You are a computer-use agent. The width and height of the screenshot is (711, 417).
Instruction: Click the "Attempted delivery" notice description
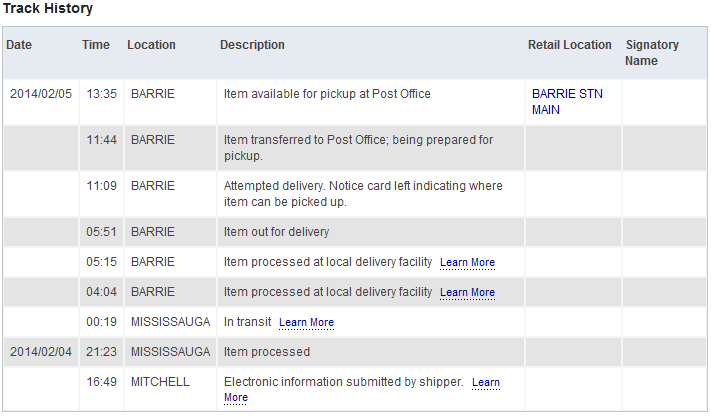tap(363, 194)
